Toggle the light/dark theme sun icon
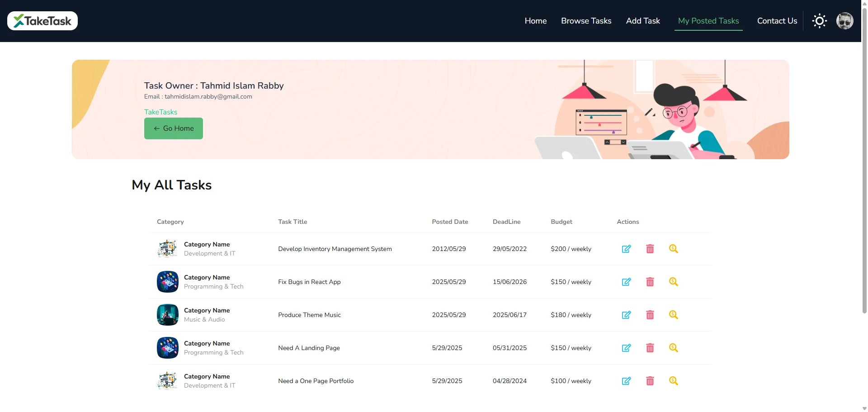 [x=819, y=21]
